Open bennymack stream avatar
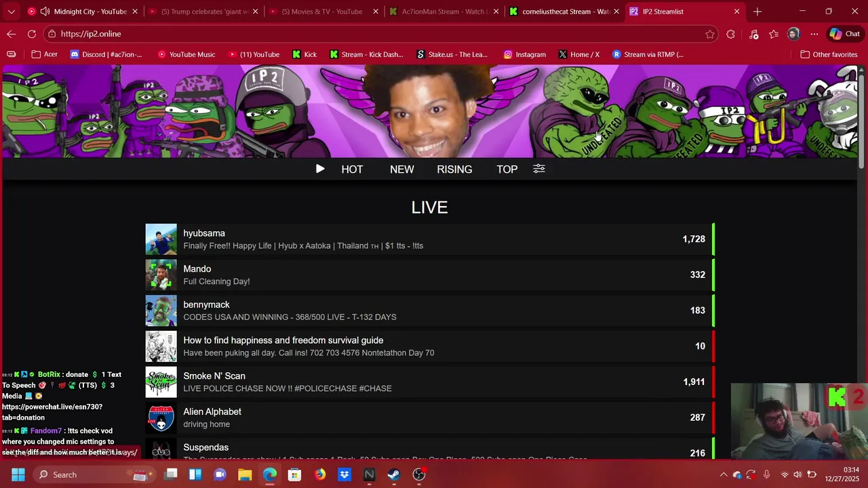 tap(161, 310)
